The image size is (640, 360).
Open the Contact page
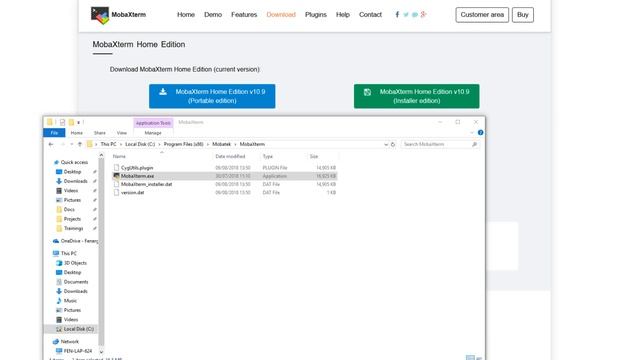point(370,15)
